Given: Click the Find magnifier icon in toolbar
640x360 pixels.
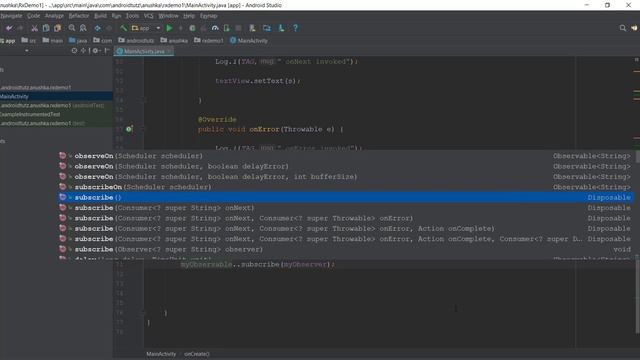Looking at the screenshot, I should coord(72,28).
